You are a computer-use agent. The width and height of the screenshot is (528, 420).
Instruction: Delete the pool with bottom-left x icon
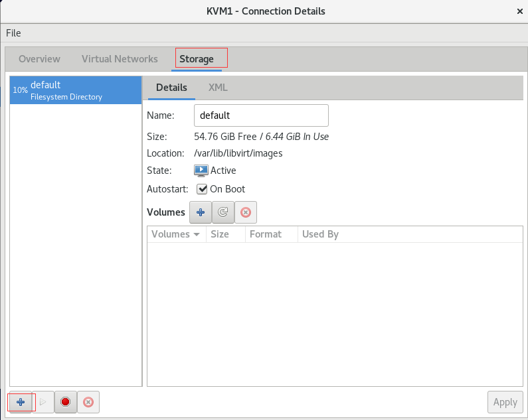pyautogui.click(x=88, y=402)
